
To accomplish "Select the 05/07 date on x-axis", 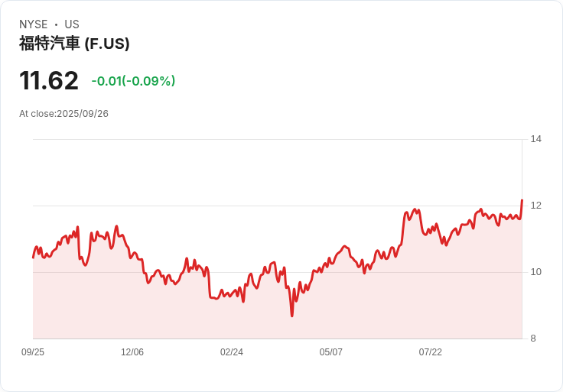I will coord(331,352).
